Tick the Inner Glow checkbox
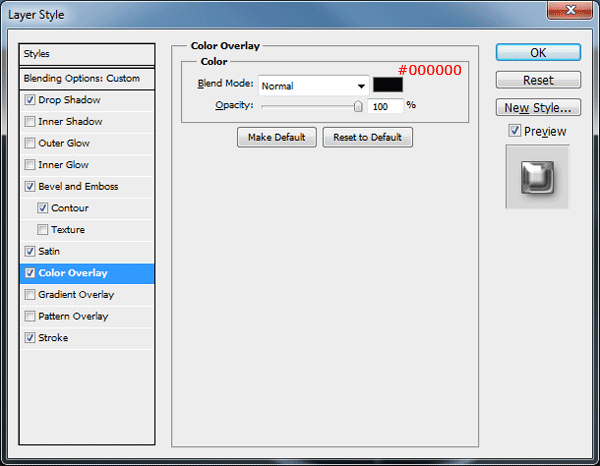The width and height of the screenshot is (600, 466). (x=30, y=165)
